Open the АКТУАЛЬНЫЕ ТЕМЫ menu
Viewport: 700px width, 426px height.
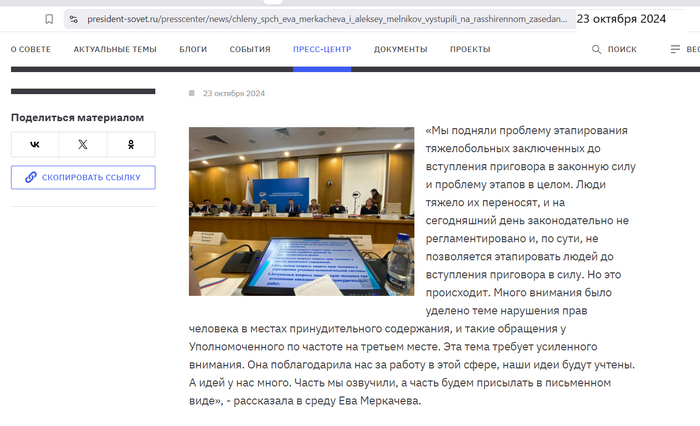[115, 49]
